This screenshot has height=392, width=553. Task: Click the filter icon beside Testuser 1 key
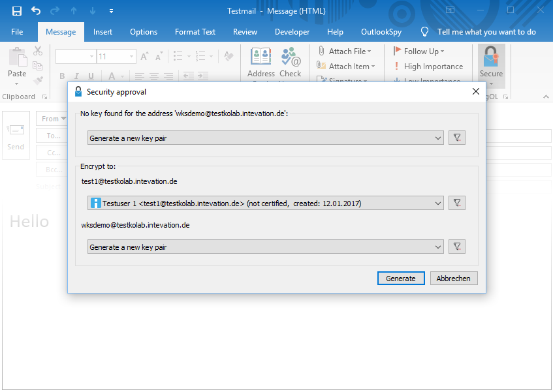[x=457, y=203]
